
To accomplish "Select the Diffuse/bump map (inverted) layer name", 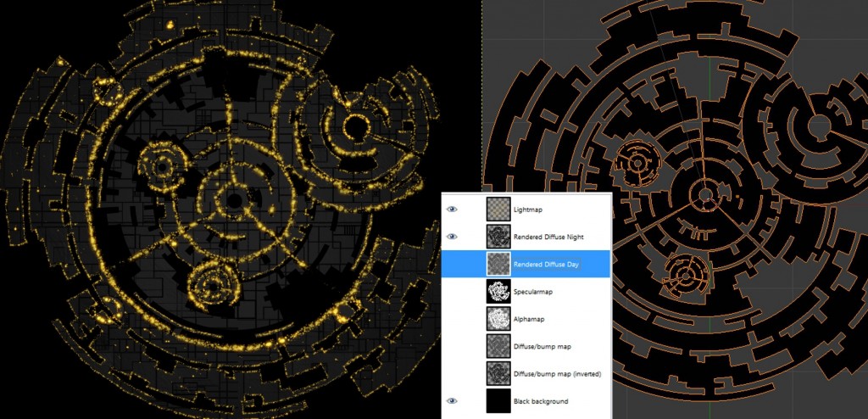I will pos(558,374).
